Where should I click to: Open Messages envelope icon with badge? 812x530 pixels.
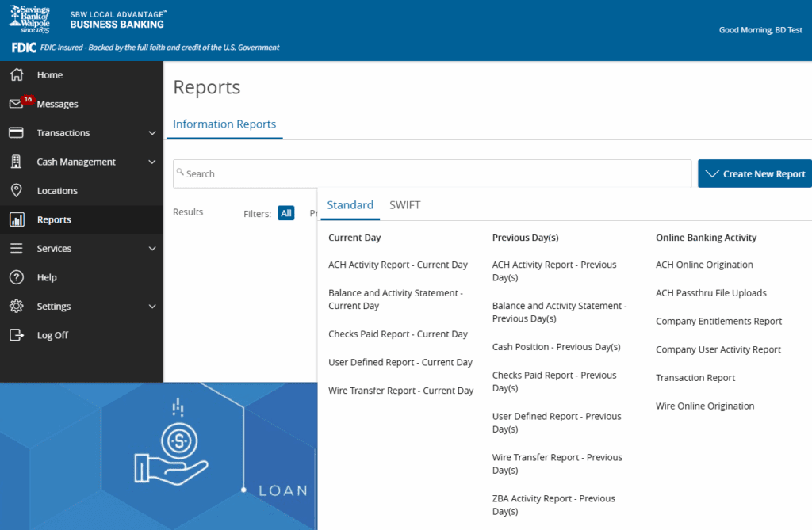(16, 105)
